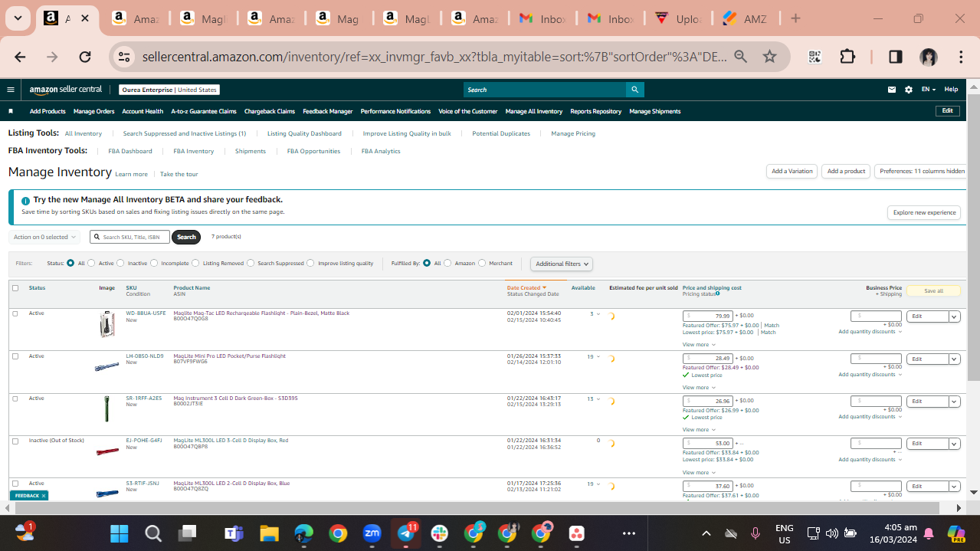Open a new browser tab

pyautogui.click(x=795, y=18)
